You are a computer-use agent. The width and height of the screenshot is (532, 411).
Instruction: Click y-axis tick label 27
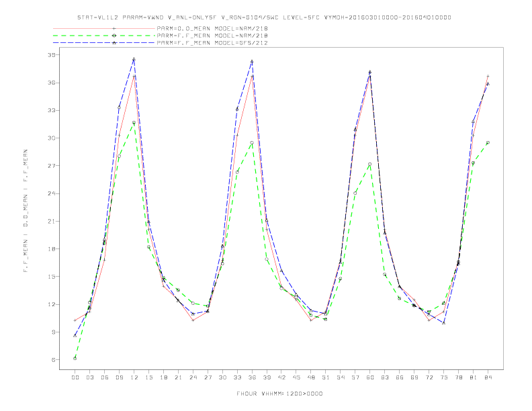(x=51, y=166)
